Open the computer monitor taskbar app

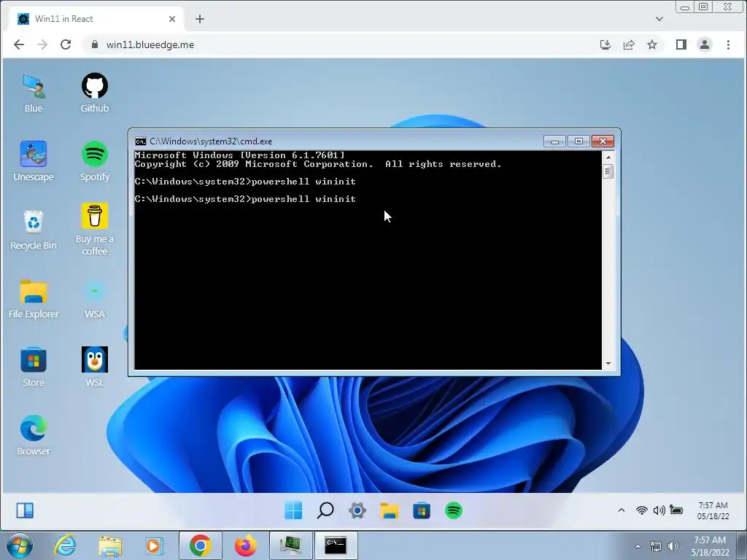pos(290,545)
